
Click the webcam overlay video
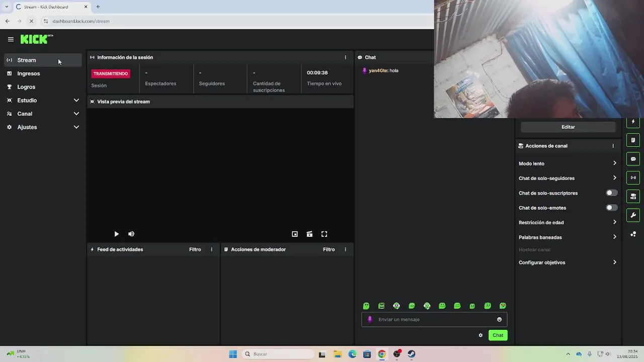tap(539, 59)
